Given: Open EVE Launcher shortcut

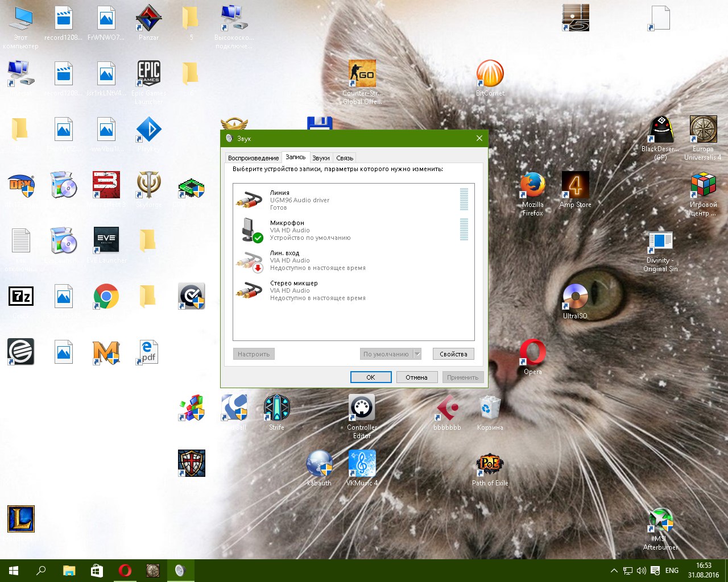Looking at the screenshot, I should pyautogui.click(x=106, y=246).
